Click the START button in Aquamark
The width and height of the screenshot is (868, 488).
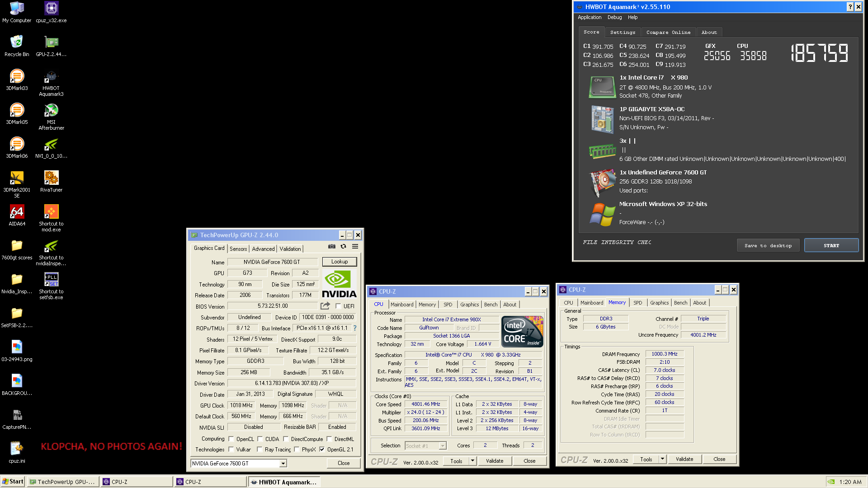coord(831,245)
